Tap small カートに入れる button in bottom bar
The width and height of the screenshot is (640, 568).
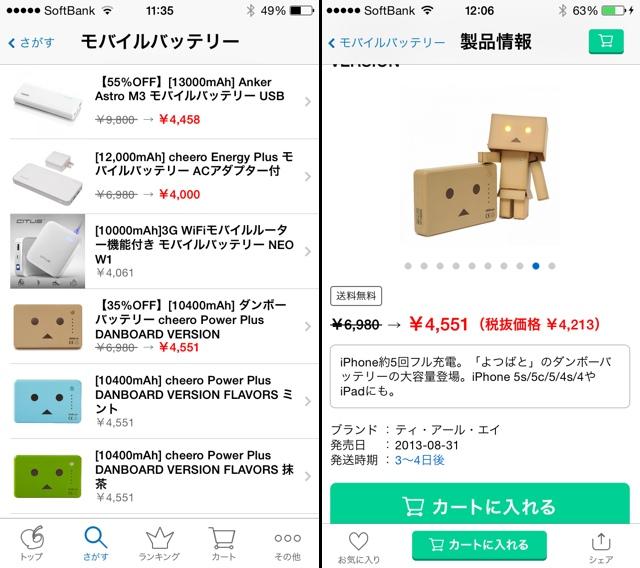point(479,545)
